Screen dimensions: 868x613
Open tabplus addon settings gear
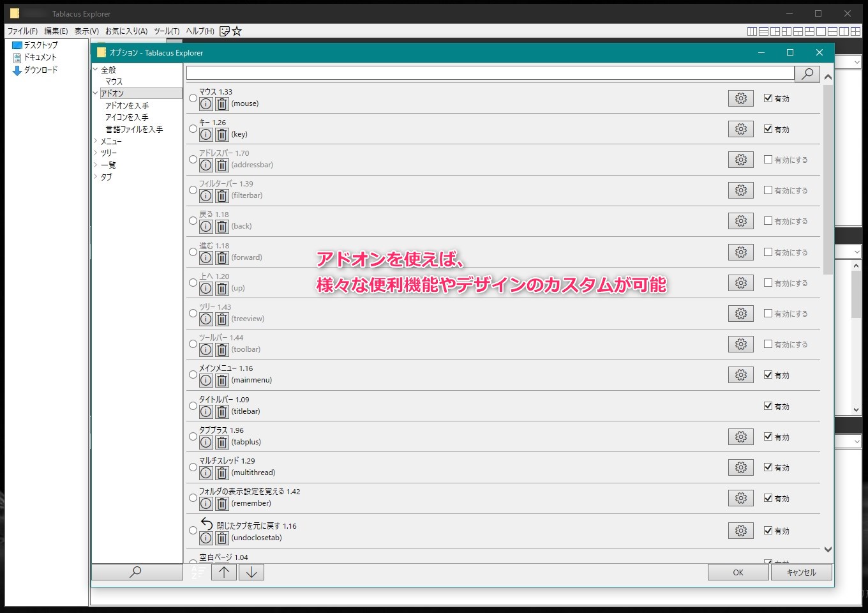tap(740, 437)
